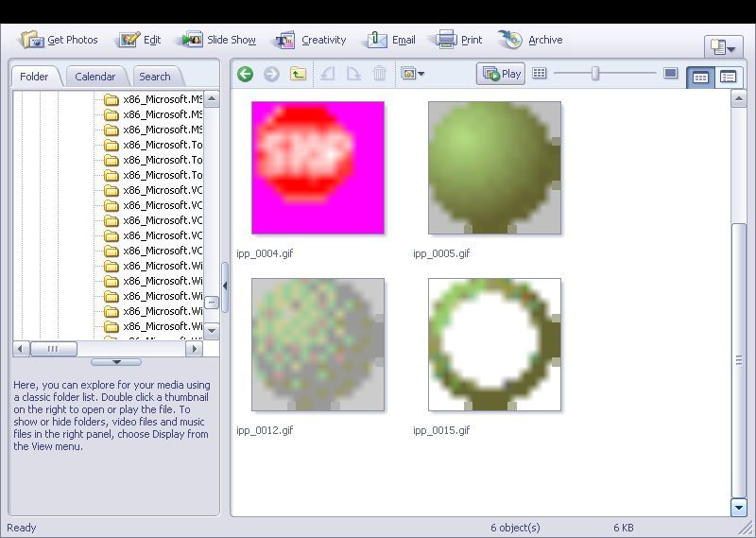The height and width of the screenshot is (538, 756).
Task: Click the Get Photos icon
Action: tap(32, 40)
